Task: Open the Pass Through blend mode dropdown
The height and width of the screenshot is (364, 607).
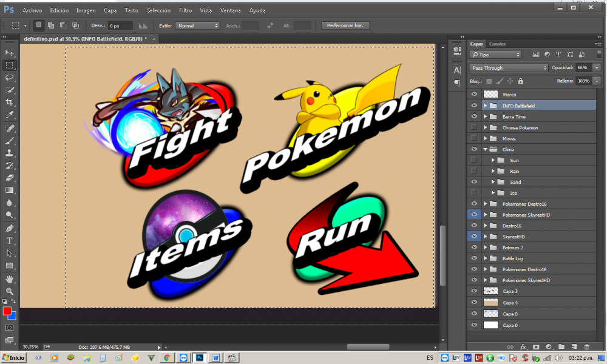Action: [x=509, y=68]
